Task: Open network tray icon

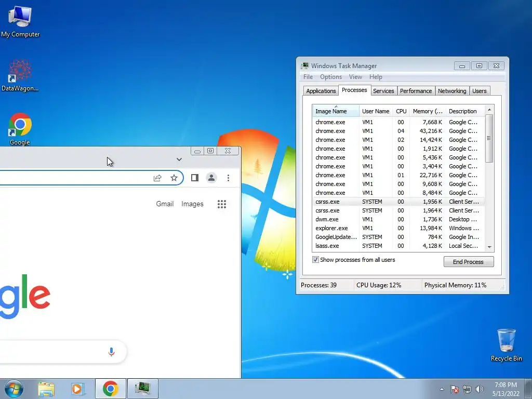Action: pos(467,389)
